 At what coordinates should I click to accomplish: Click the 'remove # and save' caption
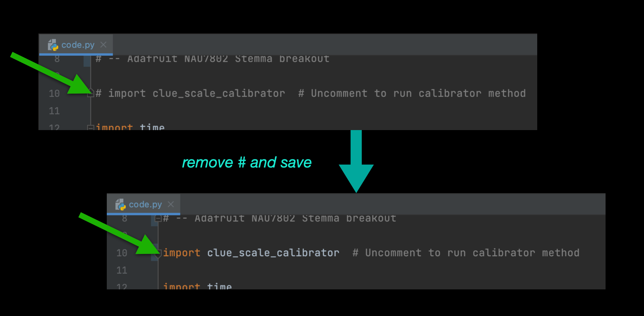pos(247,163)
